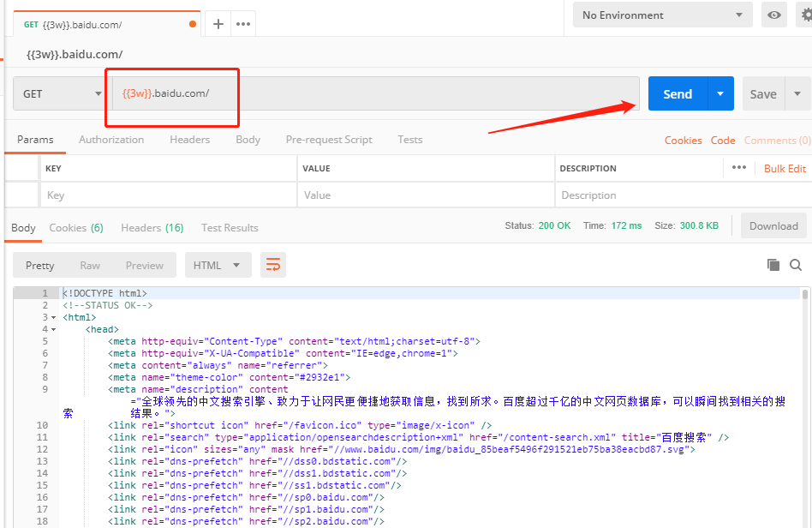View response Headers (16) tab
The image size is (812, 528).
(x=152, y=228)
